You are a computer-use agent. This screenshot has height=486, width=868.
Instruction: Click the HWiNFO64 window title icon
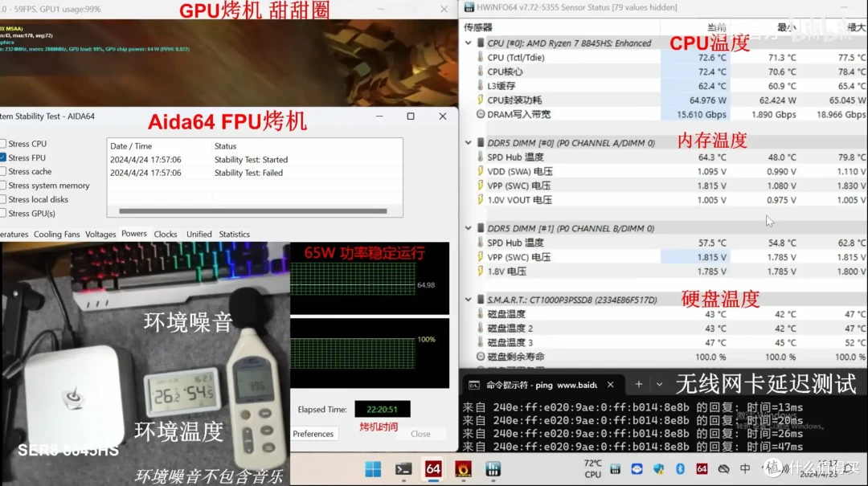(469, 7)
